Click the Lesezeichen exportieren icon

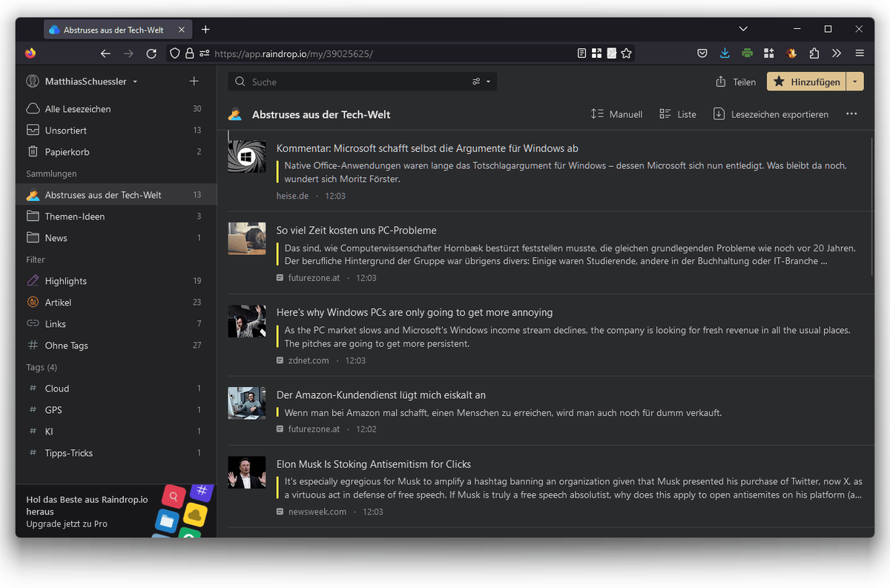(718, 113)
